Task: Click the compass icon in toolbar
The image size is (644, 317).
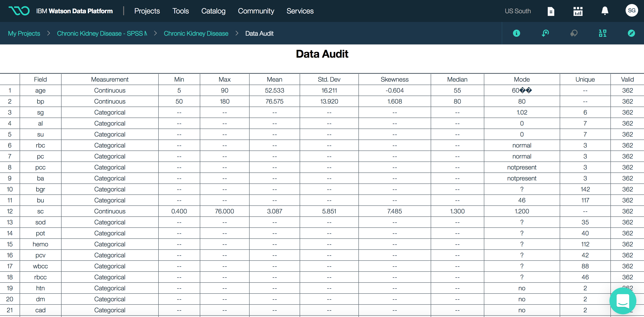Action: 631,33
